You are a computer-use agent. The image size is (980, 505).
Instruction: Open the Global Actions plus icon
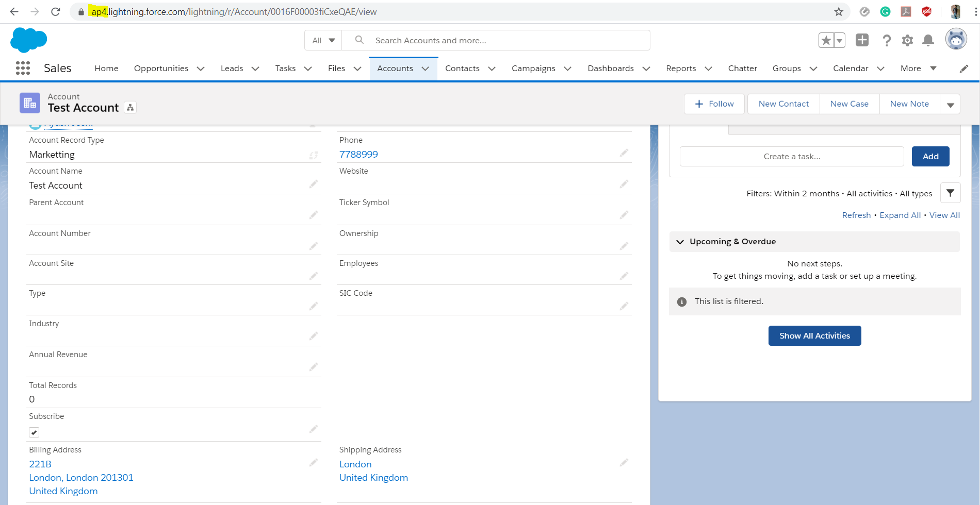click(862, 40)
